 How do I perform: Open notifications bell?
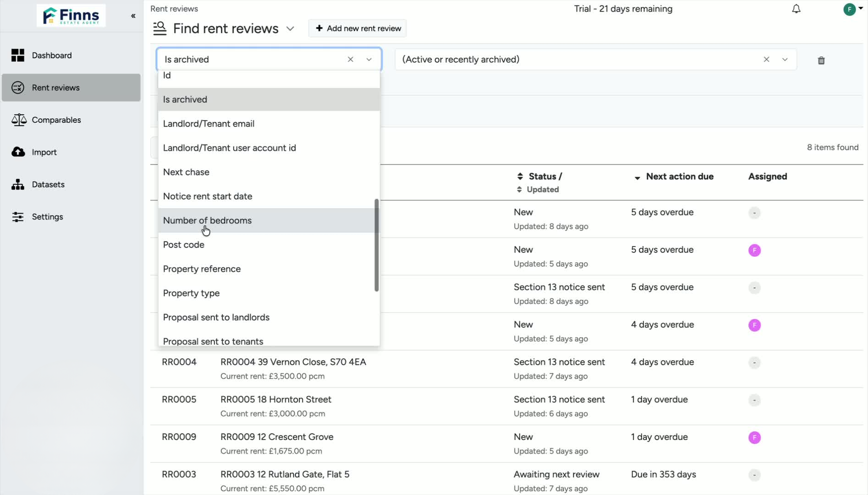pos(797,9)
